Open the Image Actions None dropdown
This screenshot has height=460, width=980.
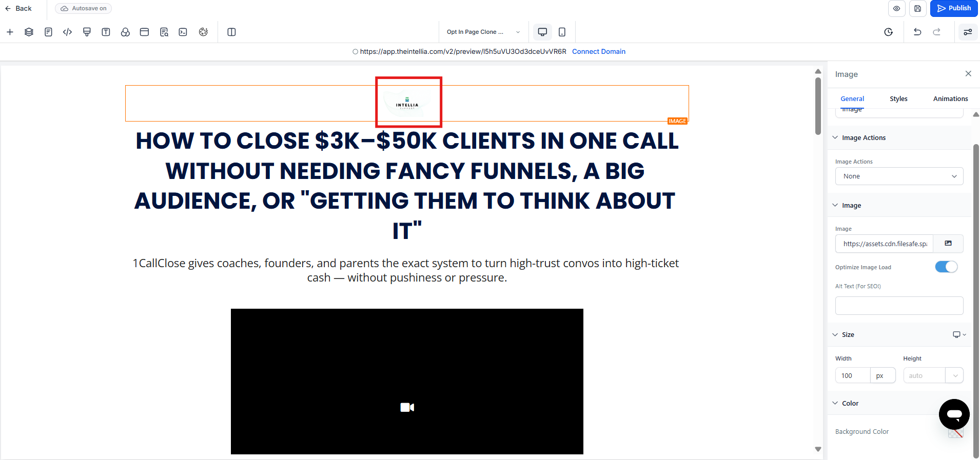pyautogui.click(x=899, y=176)
